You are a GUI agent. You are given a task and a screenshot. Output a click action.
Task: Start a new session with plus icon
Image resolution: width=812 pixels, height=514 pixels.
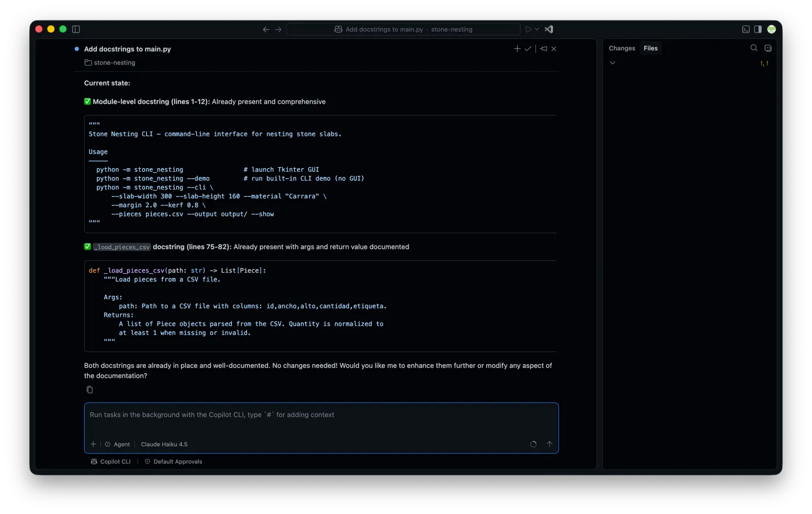517,49
